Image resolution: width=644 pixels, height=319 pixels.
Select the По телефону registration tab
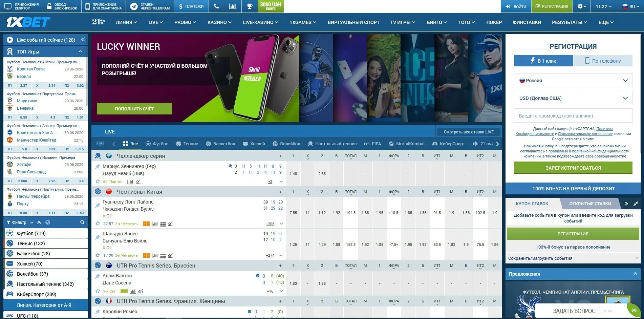click(x=603, y=61)
